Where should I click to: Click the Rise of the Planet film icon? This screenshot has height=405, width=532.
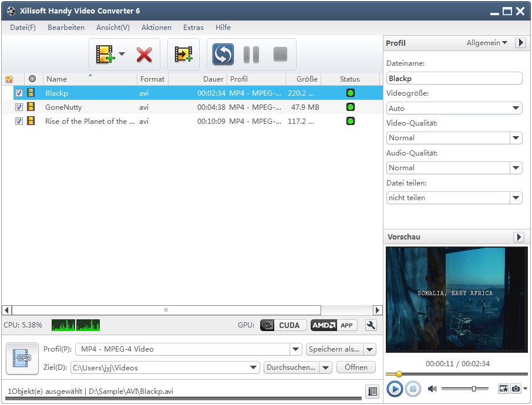[x=31, y=121]
